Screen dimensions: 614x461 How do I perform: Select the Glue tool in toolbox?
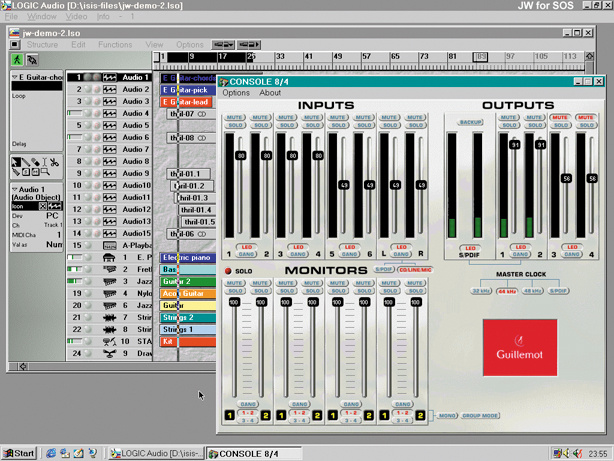click(16, 172)
